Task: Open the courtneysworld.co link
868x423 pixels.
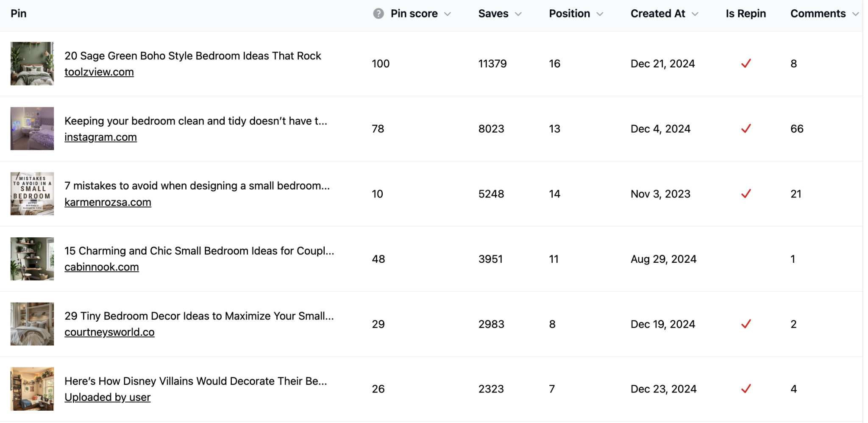Action: tap(109, 332)
